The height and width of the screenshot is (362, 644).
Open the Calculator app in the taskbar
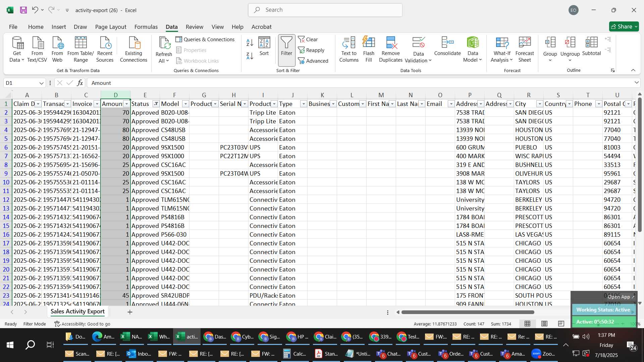(294, 354)
